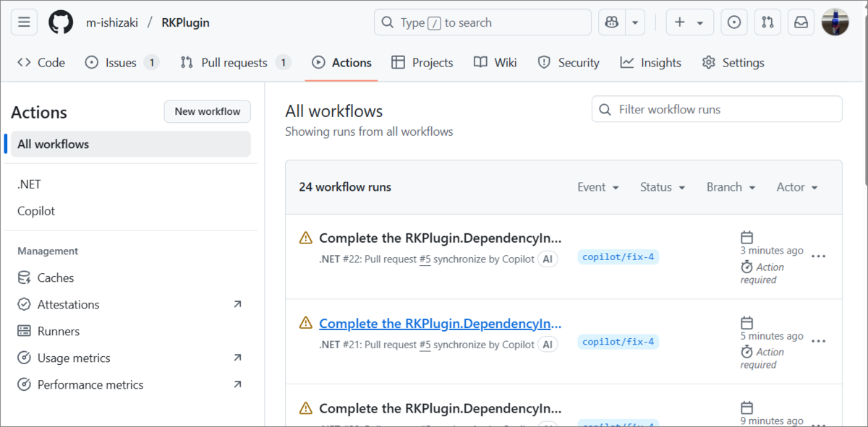The image size is (868, 427).
Task: Click copilot/fix-4 branch label of run #22
Action: (x=618, y=256)
